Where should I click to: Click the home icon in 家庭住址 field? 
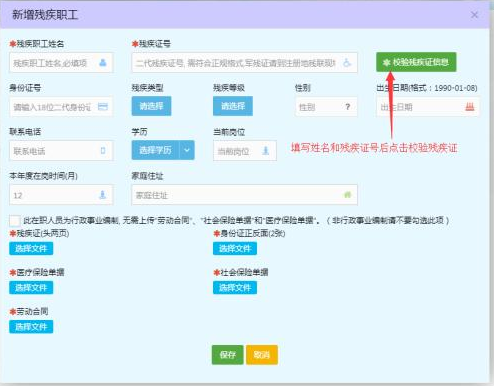(347, 195)
